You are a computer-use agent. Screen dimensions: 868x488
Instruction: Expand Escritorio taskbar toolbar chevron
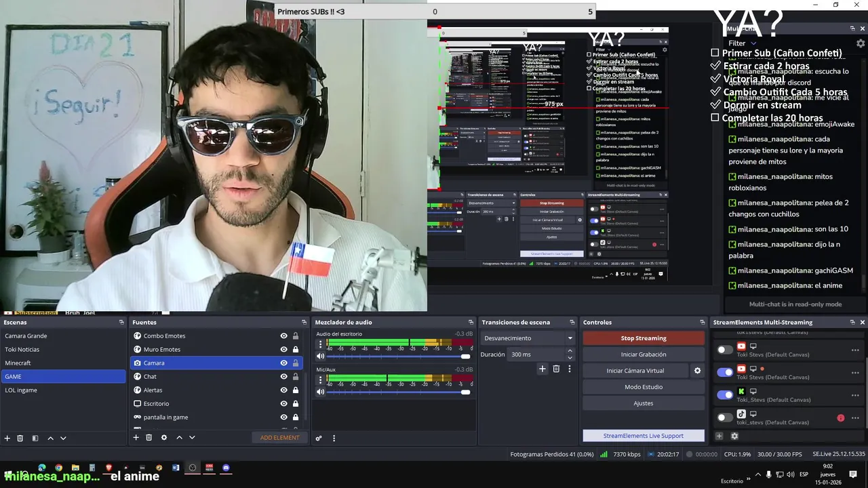[748, 480]
